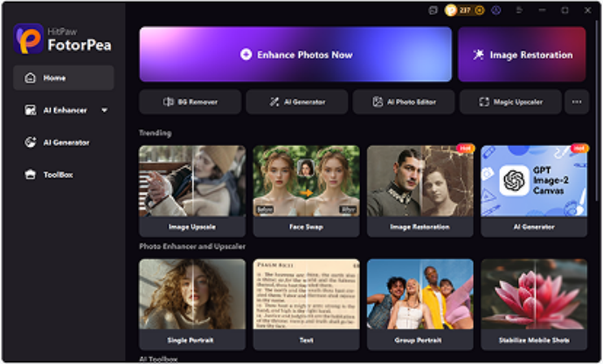This screenshot has height=364, width=603.
Task: Select the Magic Upscaler tool button
Action: point(510,102)
